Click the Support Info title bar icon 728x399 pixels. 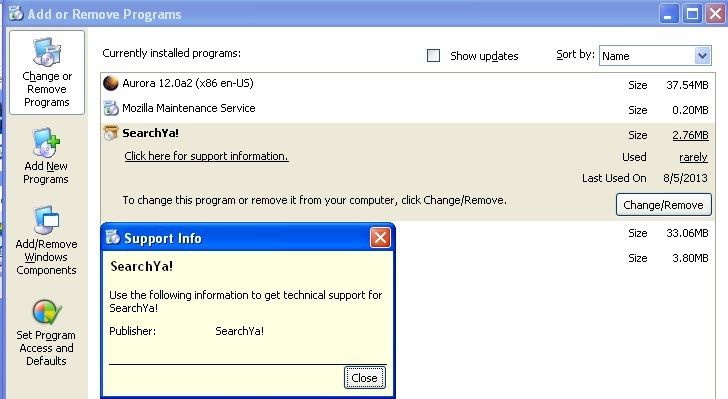(112, 237)
